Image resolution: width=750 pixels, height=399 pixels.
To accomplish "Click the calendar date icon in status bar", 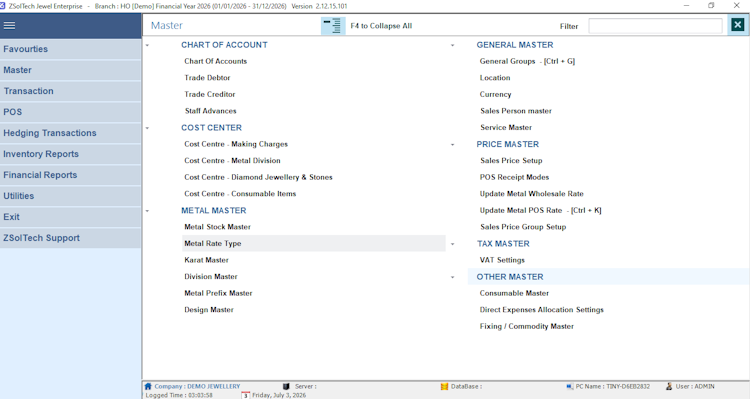I will [x=245, y=395].
